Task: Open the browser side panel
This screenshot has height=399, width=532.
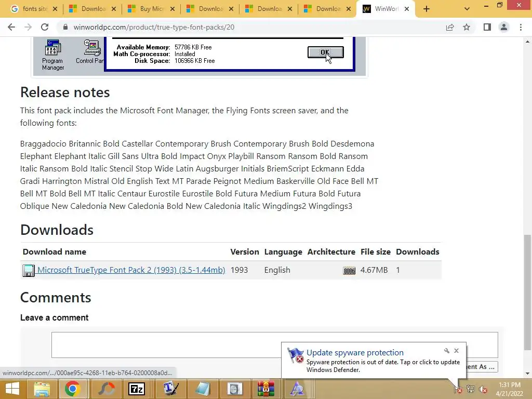Action: pos(487,27)
